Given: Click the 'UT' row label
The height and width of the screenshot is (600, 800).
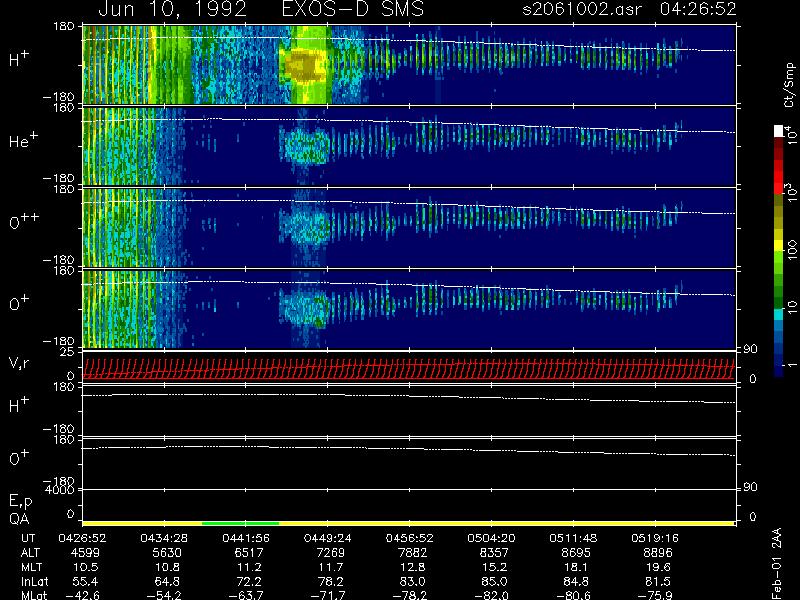Looking at the screenshot, I should (29, 538).
